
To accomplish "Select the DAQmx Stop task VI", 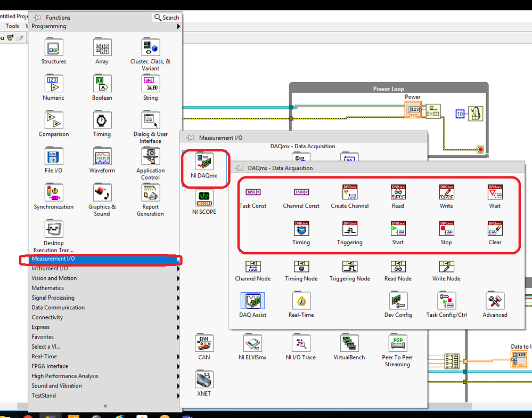I will (446, 229).
